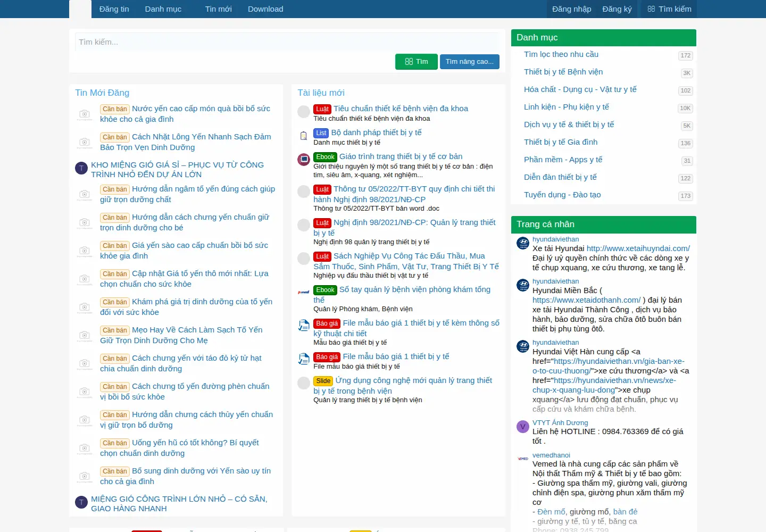766x532 pixels.
Task: Click document icon beside File mẫu báo giá kèm thông số
Action: [x=304, y=326]
